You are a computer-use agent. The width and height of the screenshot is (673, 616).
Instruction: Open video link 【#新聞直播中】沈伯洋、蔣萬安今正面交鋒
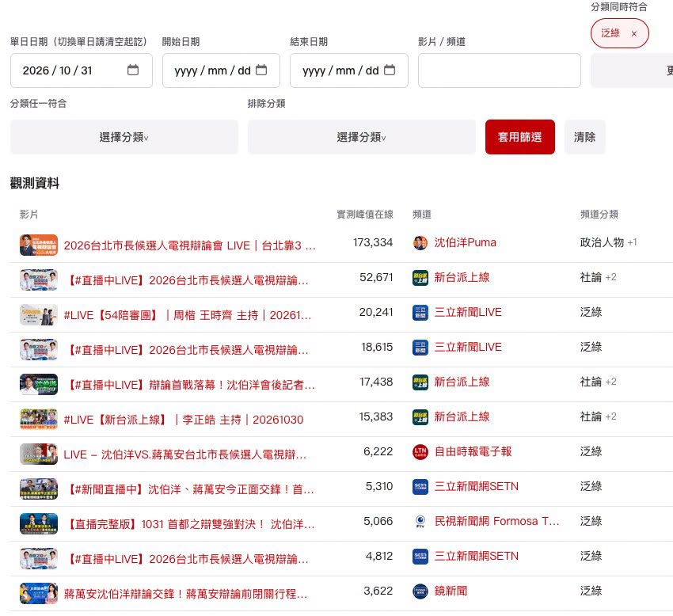189,489
